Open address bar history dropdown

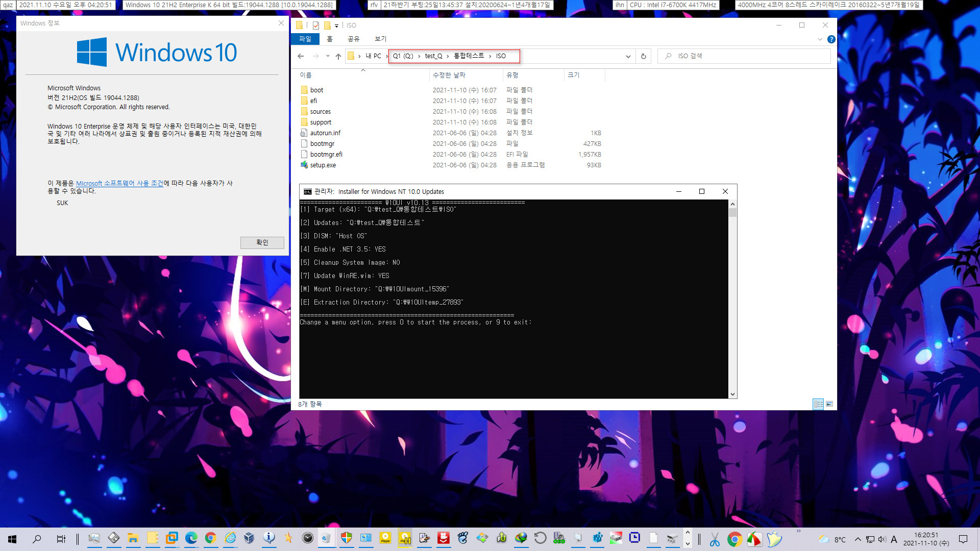coord(628,56)
